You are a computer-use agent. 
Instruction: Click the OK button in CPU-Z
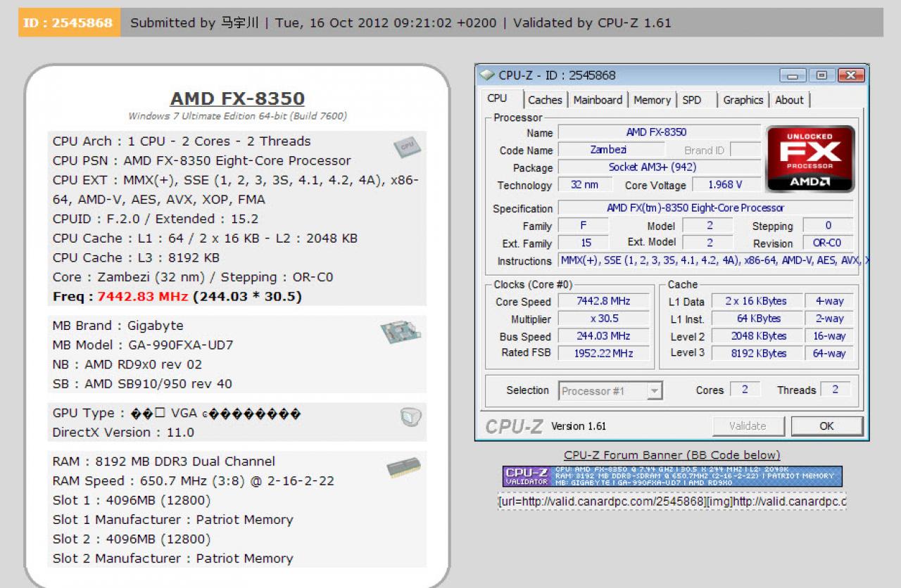click(826, 426)
